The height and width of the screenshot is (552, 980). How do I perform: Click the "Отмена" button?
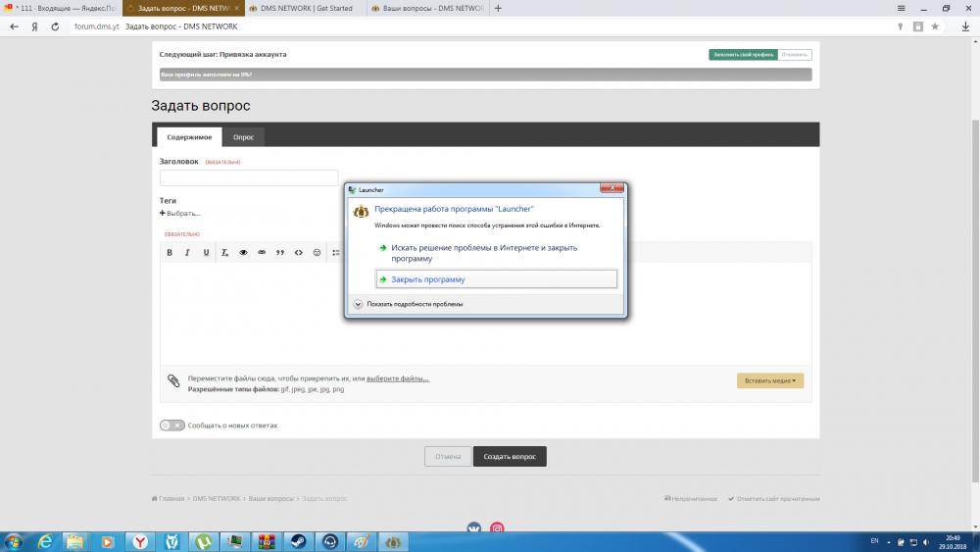pos(447,457)
